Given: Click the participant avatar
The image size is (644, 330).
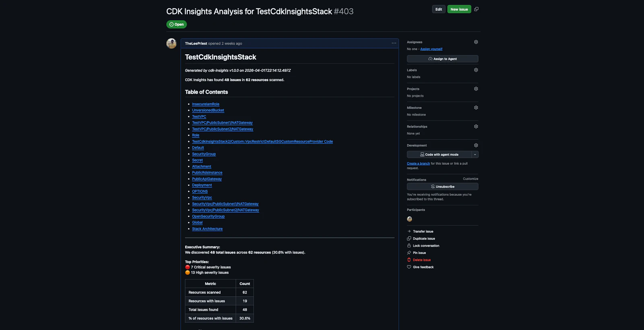Looking at the screenshot, I should (x=409, y=219).
